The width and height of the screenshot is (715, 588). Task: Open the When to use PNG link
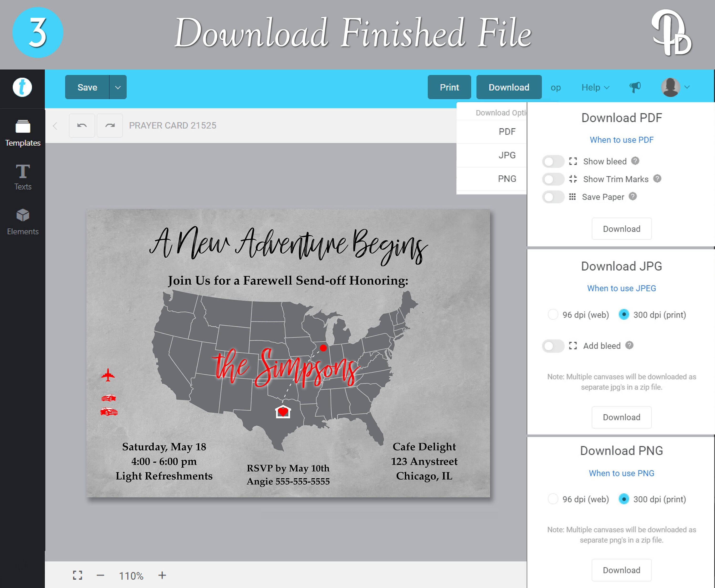(x=622, y=473)
